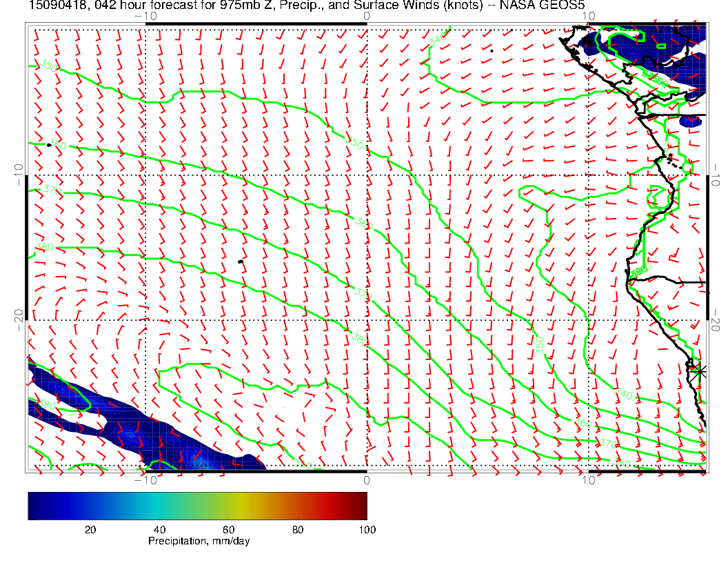728x563 pixels.
Task: Click the -20 latitude label on the left axis
Action: 18,319
